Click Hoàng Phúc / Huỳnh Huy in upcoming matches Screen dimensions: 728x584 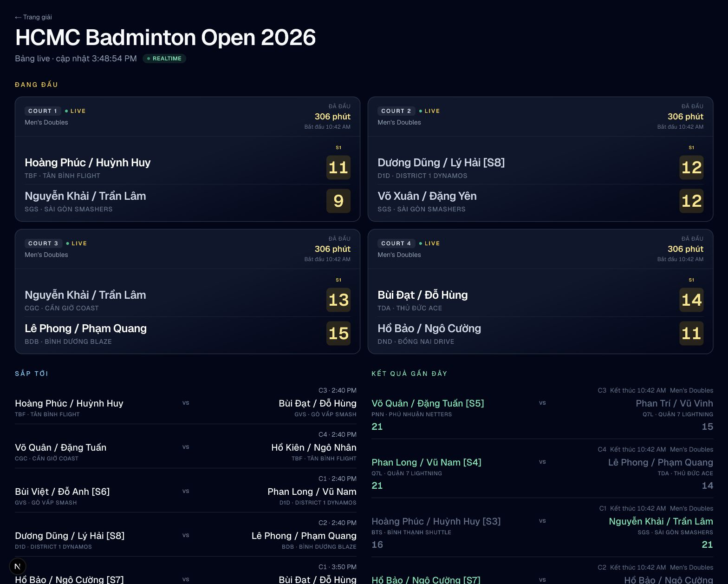[69, 403]
